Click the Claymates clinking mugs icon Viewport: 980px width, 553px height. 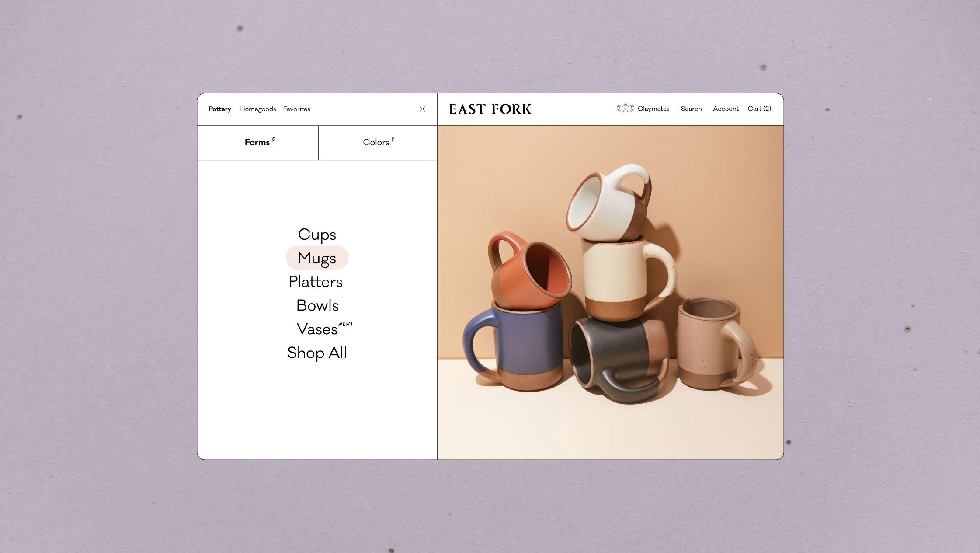[625, 108]
